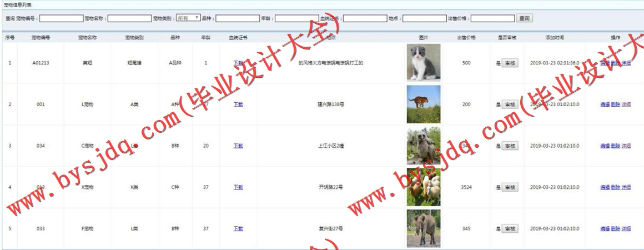Click the 宠物编号 column header
This screenshot has height=250, width=644.
tap(41, 37)
